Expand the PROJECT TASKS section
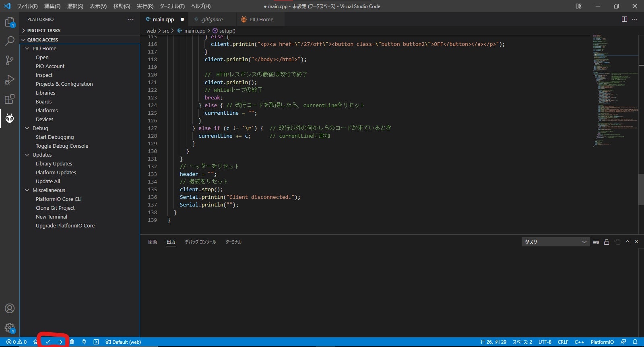Screen dimensions: 644x347 point(43,31)
